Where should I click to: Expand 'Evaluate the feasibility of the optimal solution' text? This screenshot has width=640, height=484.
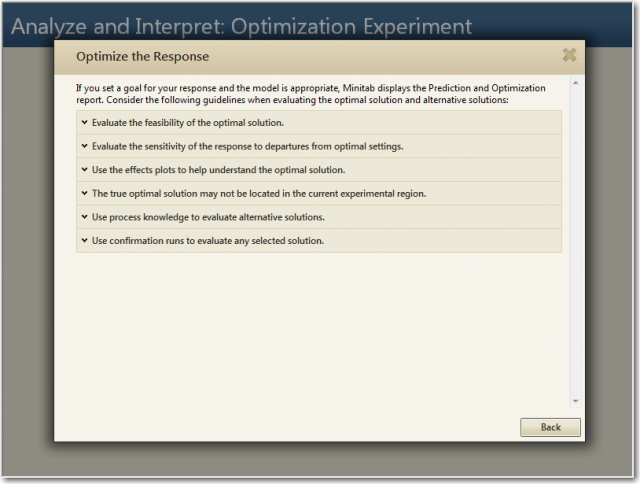coord(188,123)
